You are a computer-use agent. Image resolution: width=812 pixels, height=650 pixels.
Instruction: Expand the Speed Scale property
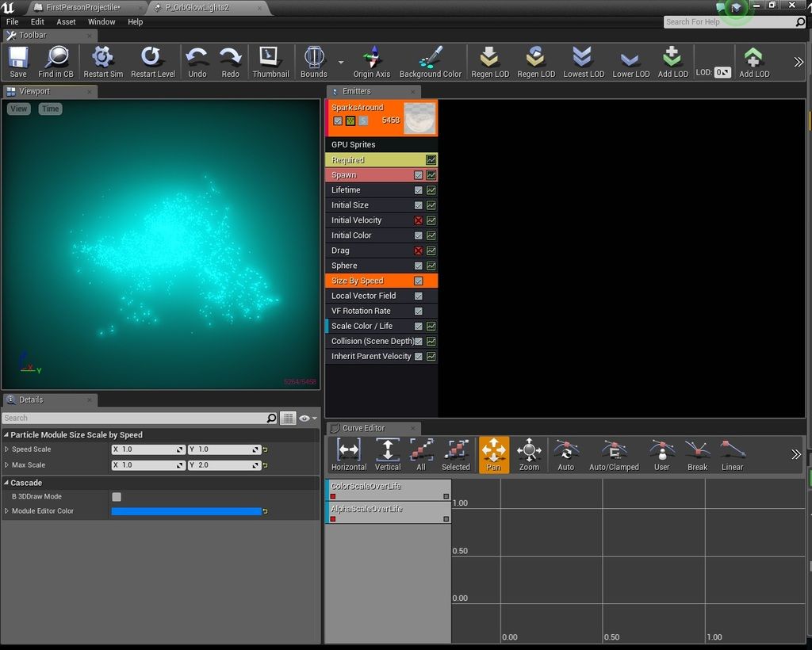coord(7,449)
